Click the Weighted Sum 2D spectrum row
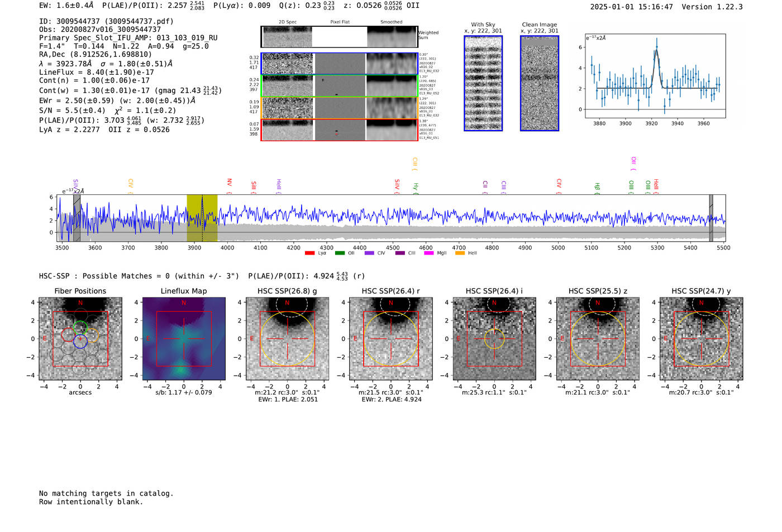Image resolution: width=782 pixels, height=532 pixels. pyautogui.click(x=339, y=37)
